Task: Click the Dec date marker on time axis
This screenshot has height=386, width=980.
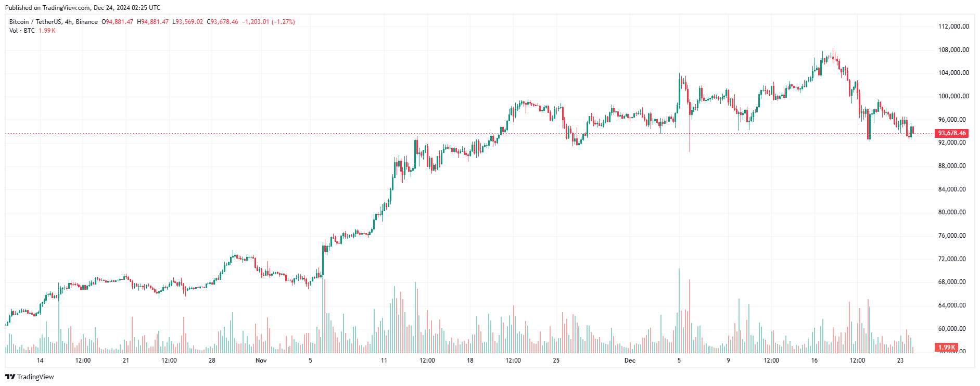Action: (630, 360)
